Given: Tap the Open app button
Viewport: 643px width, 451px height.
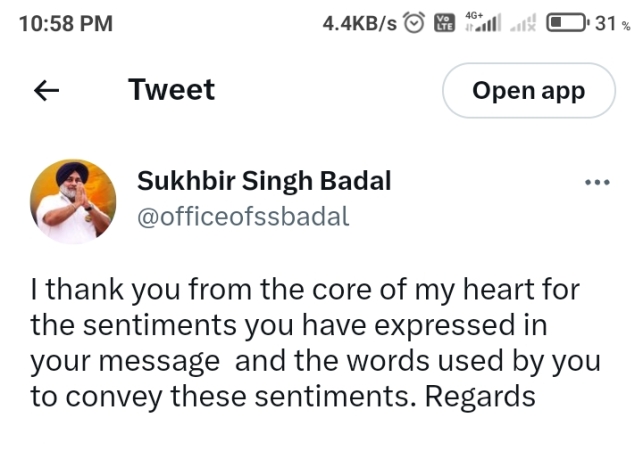Looking at the screenshot, I should point(529,90).
